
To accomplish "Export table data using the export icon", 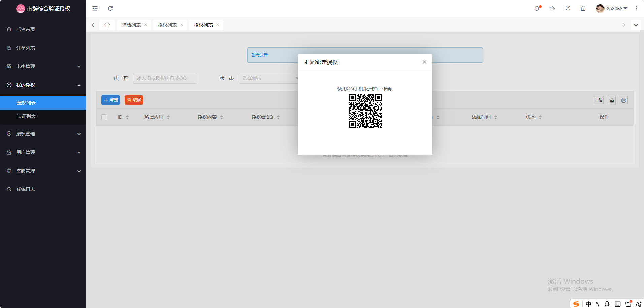I will pos(611,100).
